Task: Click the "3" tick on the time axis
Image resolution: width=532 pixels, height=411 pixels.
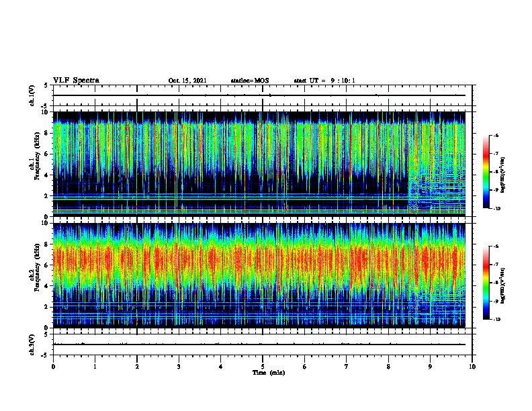Action: (179, 367)
